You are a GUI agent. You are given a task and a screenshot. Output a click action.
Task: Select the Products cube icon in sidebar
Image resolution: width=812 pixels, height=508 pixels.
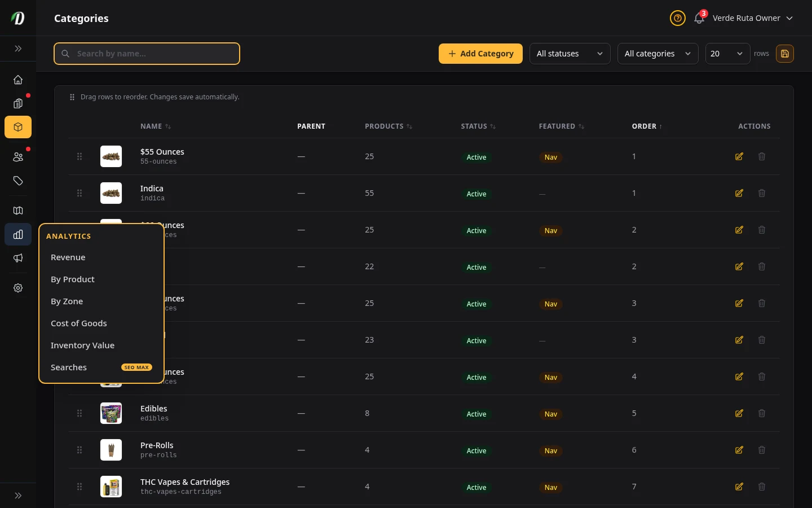click(x=18, y=127)
